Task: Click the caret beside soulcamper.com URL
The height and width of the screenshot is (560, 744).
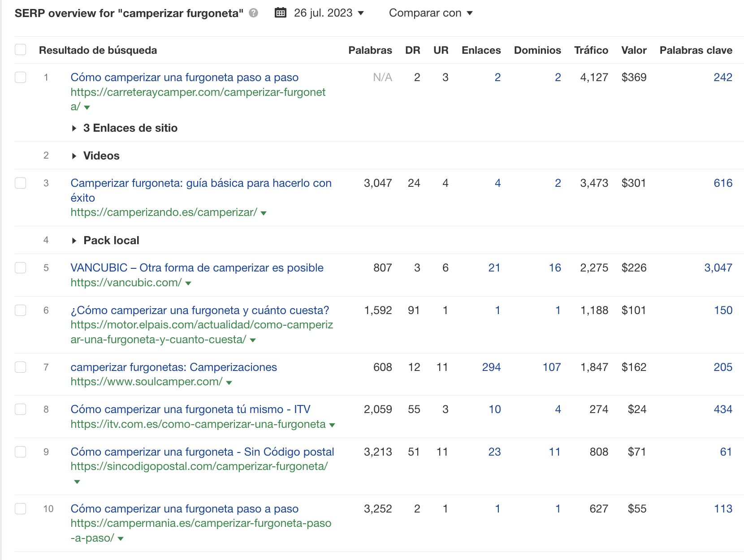Action: click(x=229, y=382)
